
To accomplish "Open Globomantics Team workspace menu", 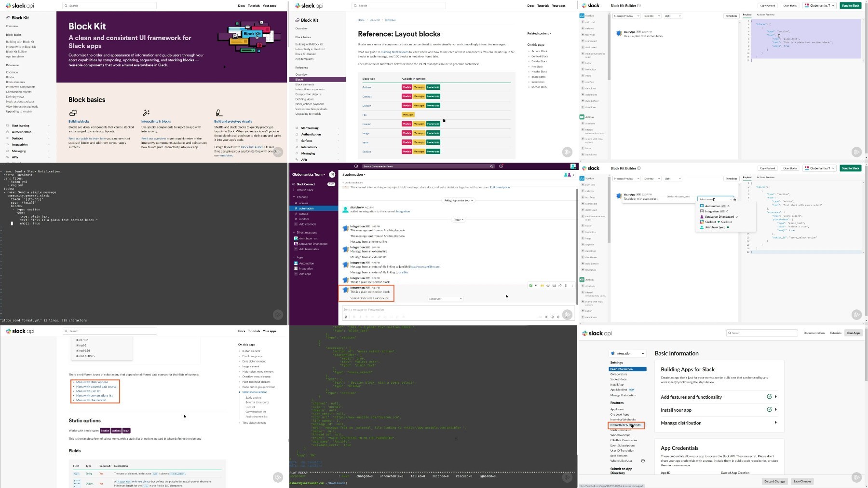I will [309, 174].
